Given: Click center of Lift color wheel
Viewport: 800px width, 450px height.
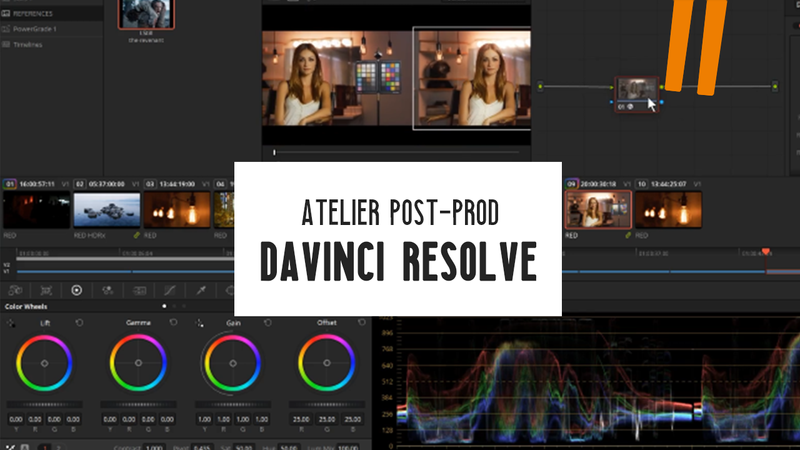Looking at the screenshot, I should [44, 363].
